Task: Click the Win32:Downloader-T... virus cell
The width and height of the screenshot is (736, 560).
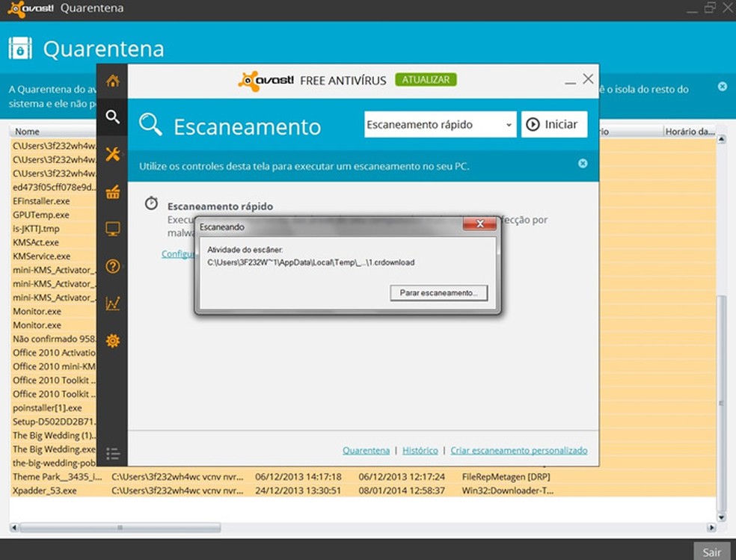Action: (507, 490)
